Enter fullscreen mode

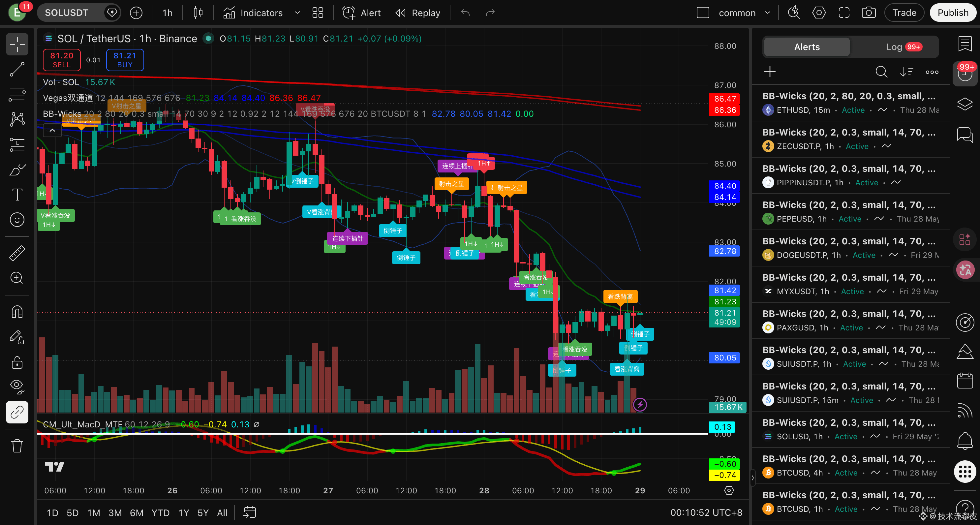click(x=844, y=13)
